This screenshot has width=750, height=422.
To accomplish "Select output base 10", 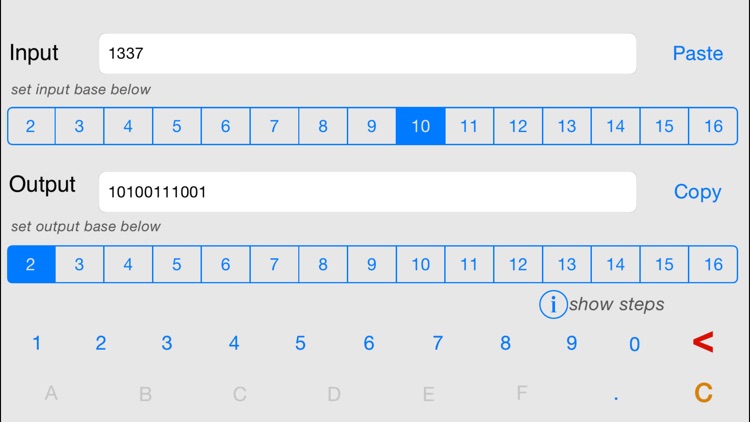I will 420,264.
